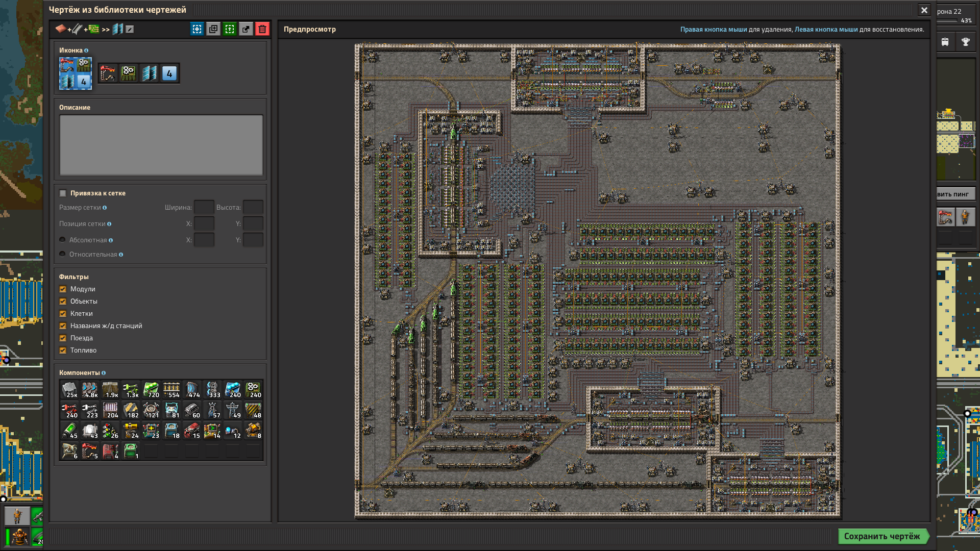Click train stop component 5

[x=90, y=451]
